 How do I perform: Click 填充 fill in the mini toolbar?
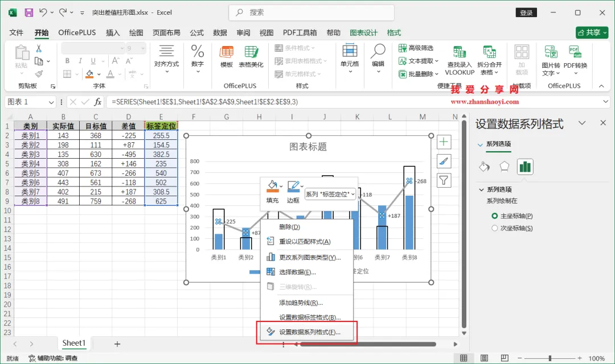272,192
